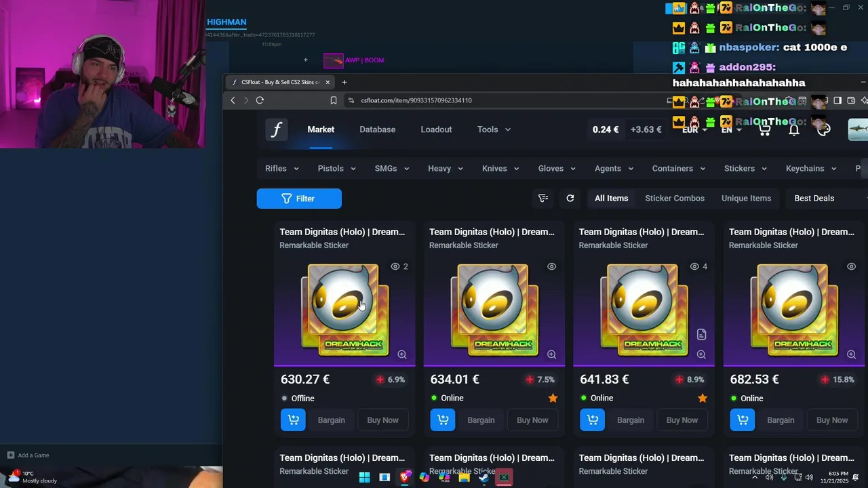Image resolution: width=868 pixels, height=488 pixels.
Task: Select the All Items tab
Action: tap(612, 198)
